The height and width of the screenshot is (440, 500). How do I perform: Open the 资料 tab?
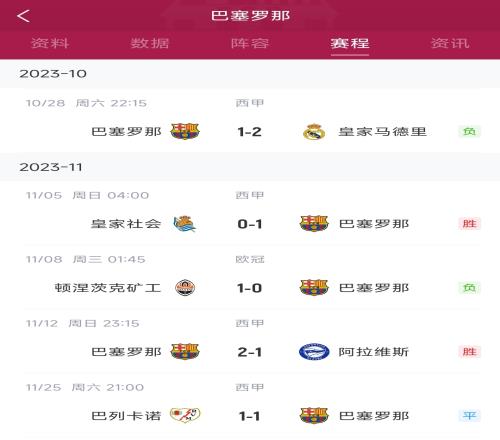[x=50, y=43]
